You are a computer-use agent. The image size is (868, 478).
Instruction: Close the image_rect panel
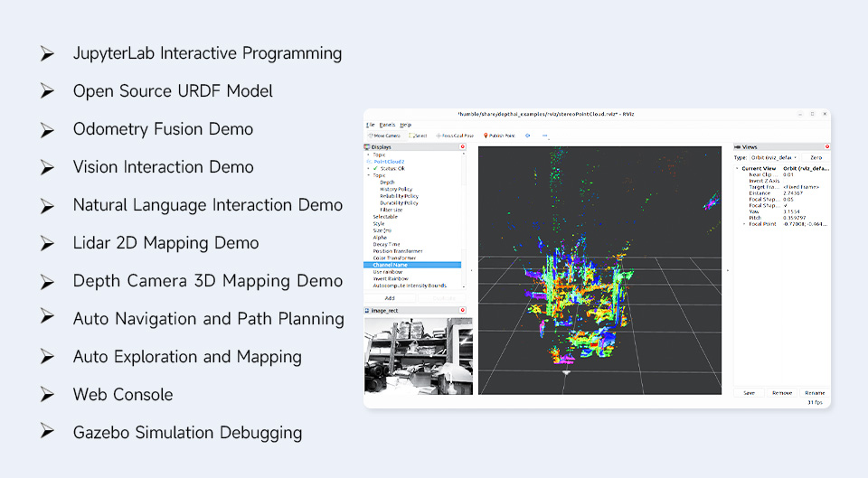(x=463, y=310)
